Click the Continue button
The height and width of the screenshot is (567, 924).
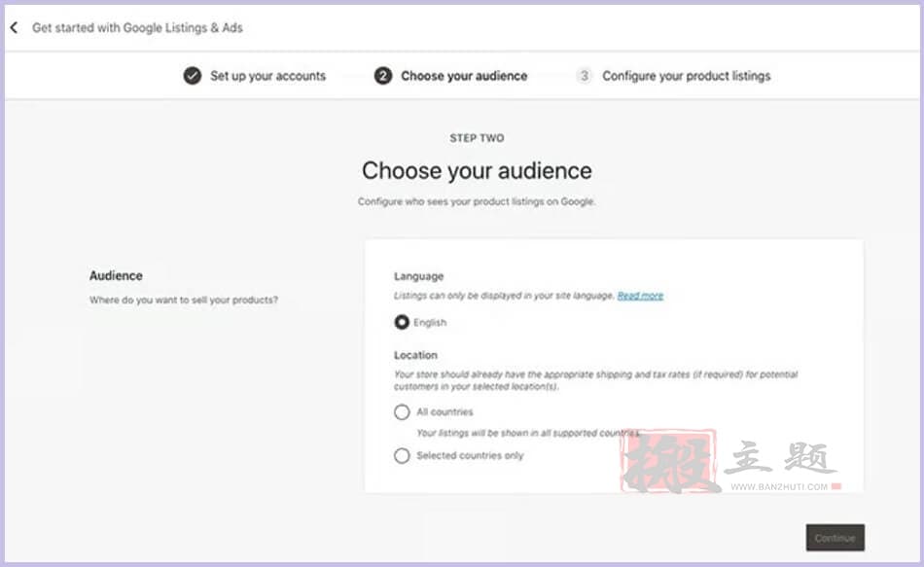coord(835,538)
